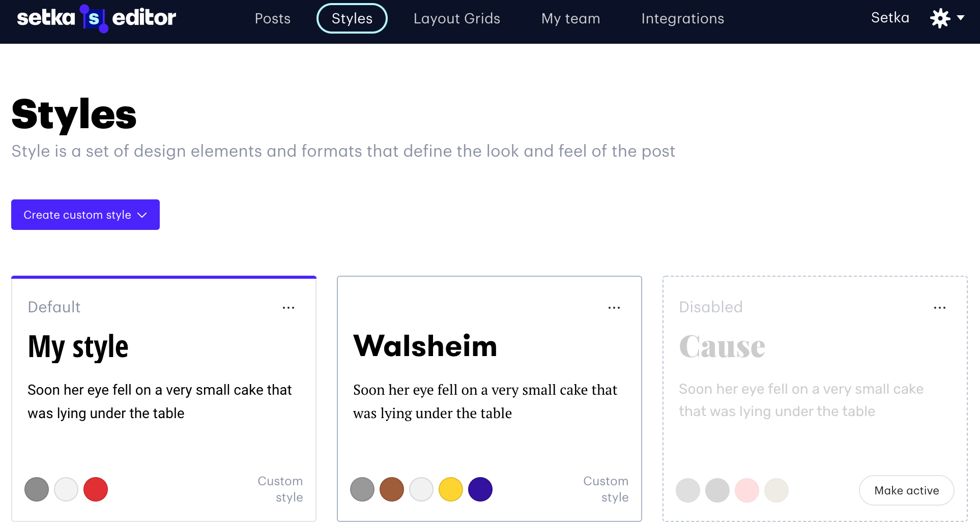
Task: Open the settings gear menu
Action: click(x=940, y=18)
